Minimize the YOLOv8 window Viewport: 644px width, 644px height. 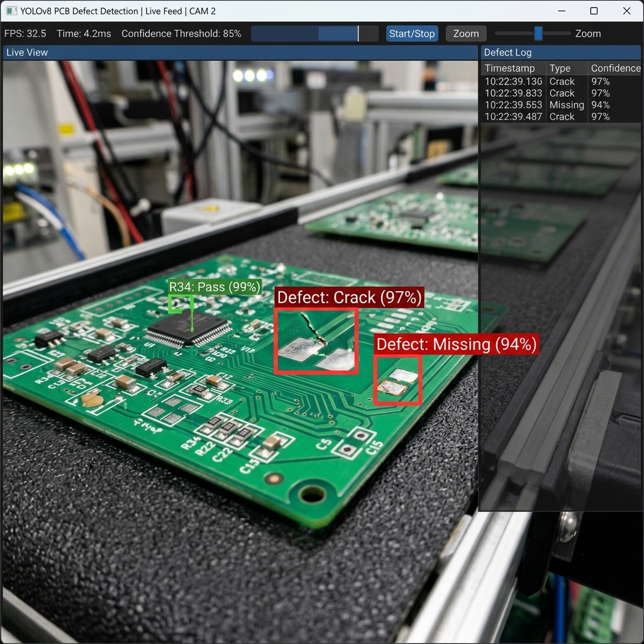(562, 11)
